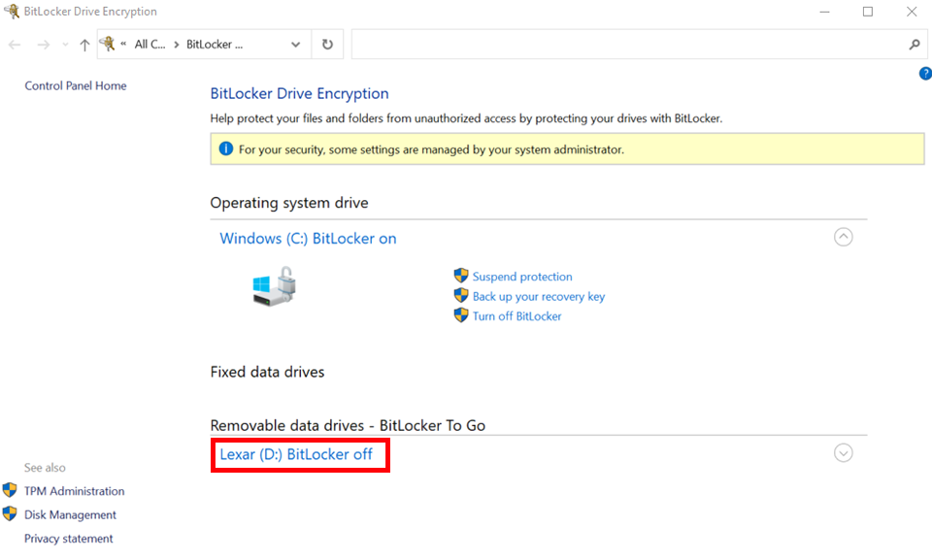Click the search magnifier icon
This screenshot has width=932, height=560.
tap(914, 45)
